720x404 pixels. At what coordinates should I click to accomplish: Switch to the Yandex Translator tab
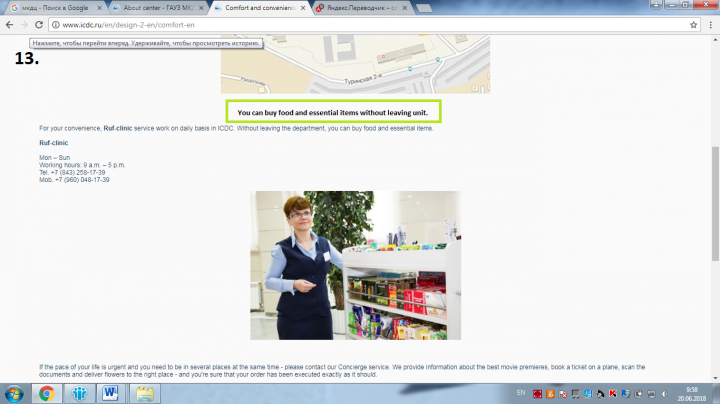point(362,8)
